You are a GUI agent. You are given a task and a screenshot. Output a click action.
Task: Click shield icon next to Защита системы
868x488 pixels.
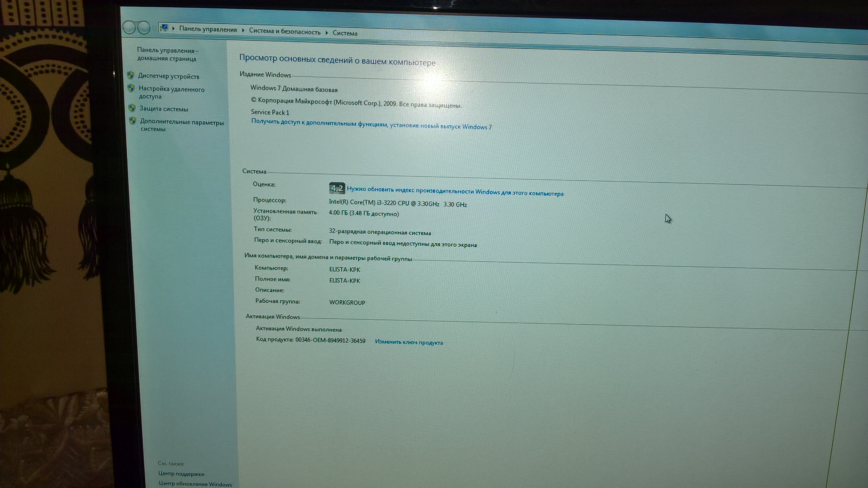point(132,108)
